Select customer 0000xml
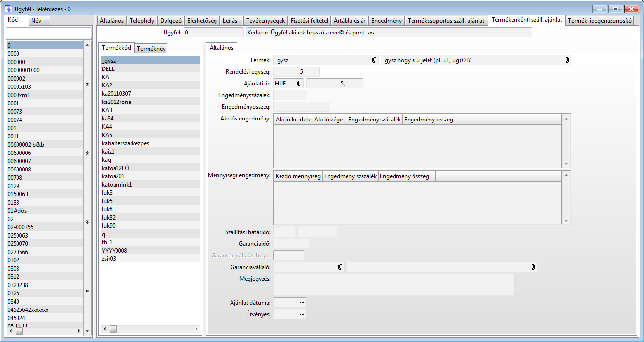The image size is (644, 342). (45, 95)
